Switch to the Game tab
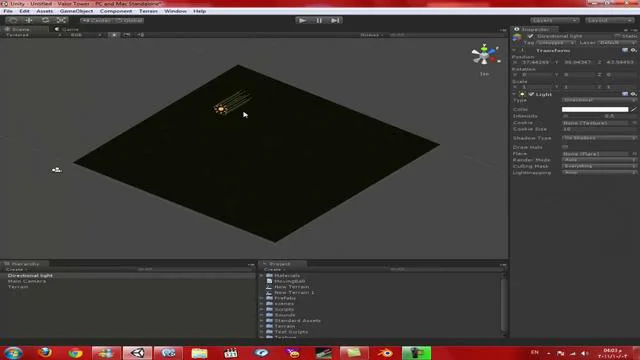The height and width of the screenshot is (360, 640). [67, 29]
